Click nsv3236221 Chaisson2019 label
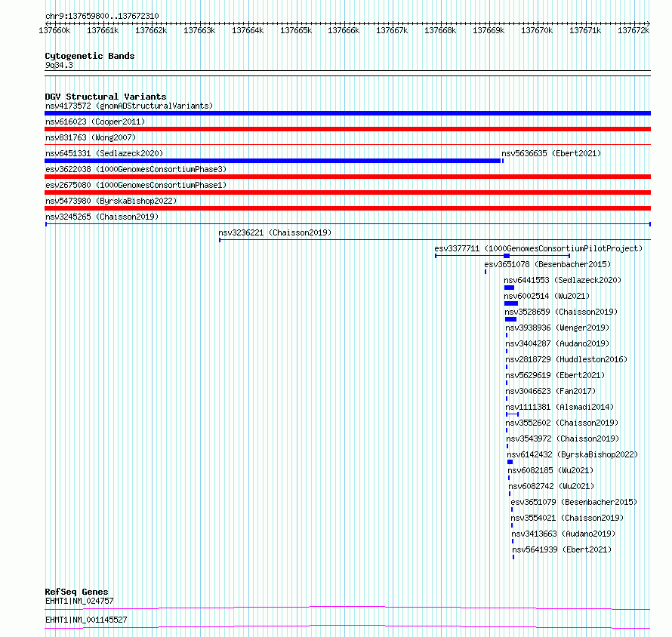 [275, 232]
